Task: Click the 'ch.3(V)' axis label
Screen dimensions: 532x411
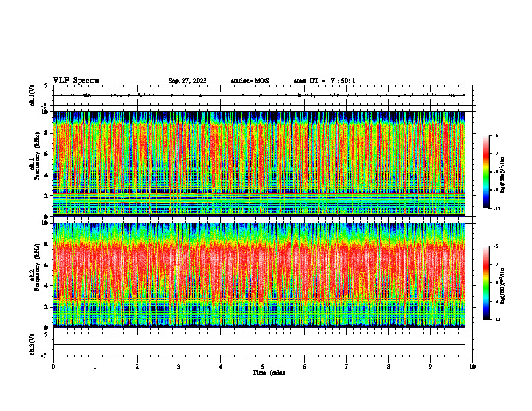Action: click(32, 345)
